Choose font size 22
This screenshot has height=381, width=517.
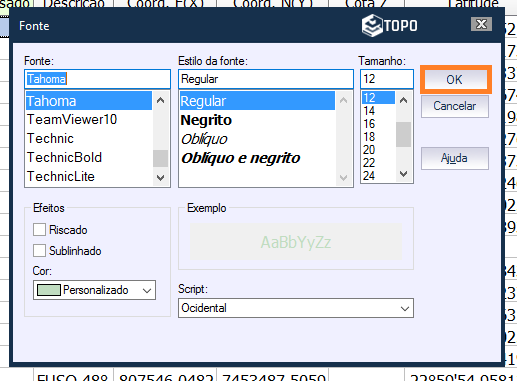point(378,163)
